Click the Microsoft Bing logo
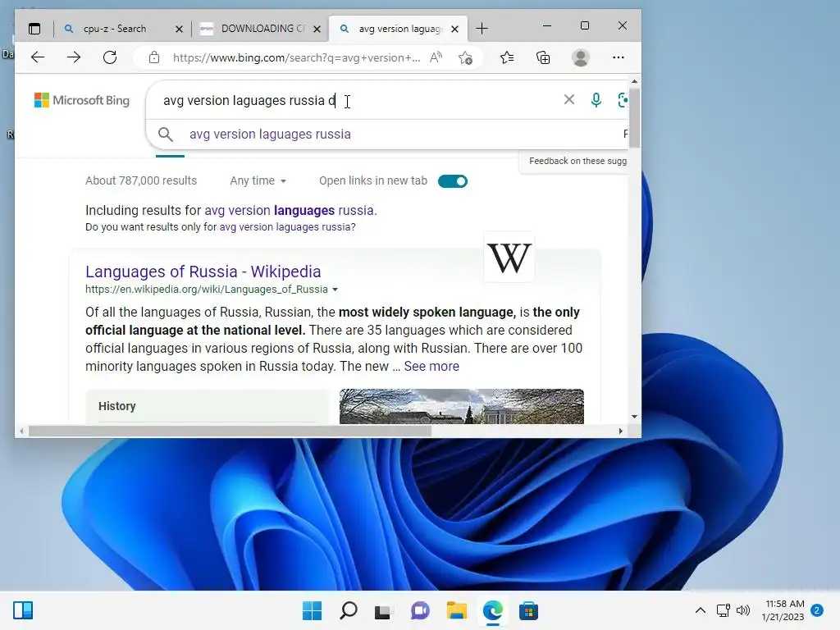The image size is (840, 630). coord(82,100)
